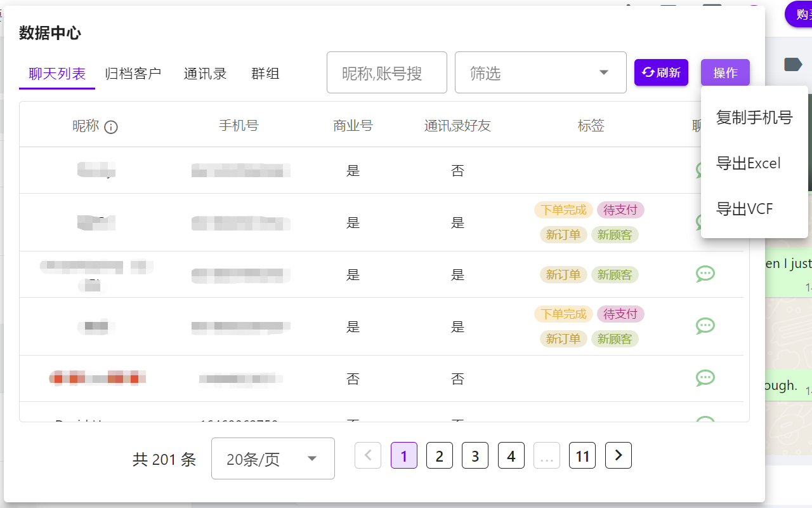The height and width of the screenshot is (508, 812).
Task: Open the 操作 dropdown menu
Action: 725,72
